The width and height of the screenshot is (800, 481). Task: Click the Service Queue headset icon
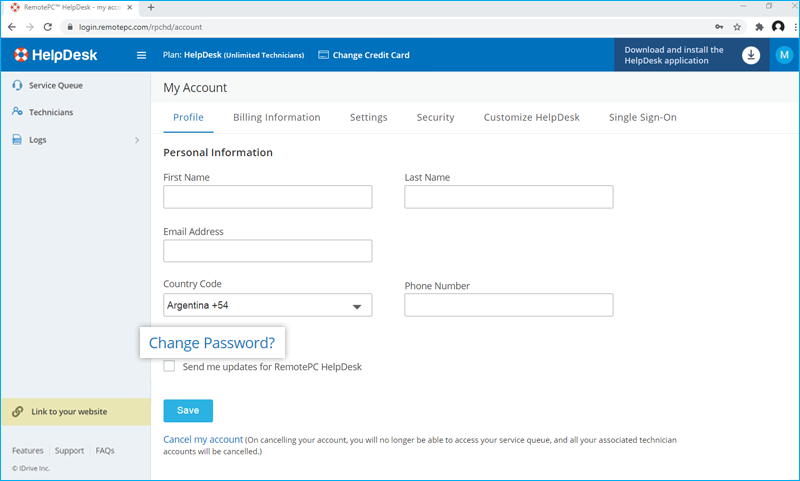point(18,85)
